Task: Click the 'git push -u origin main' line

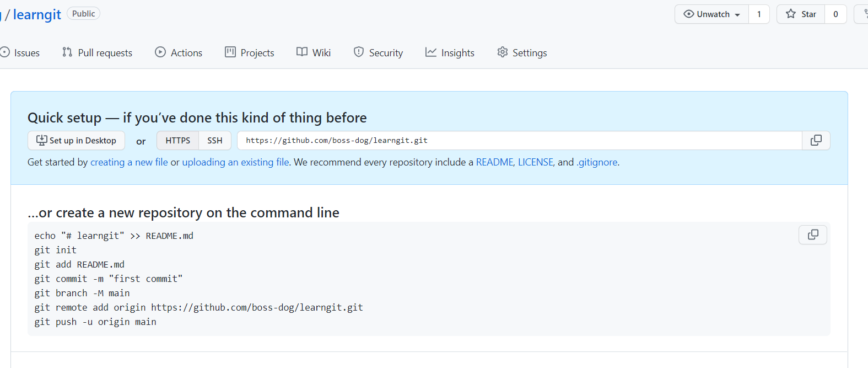Action: [x=95, y=322]
